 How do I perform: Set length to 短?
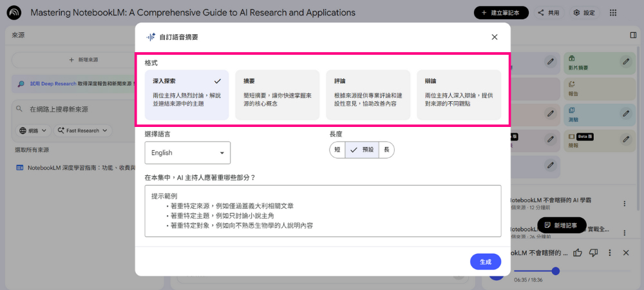coord(337,150)
